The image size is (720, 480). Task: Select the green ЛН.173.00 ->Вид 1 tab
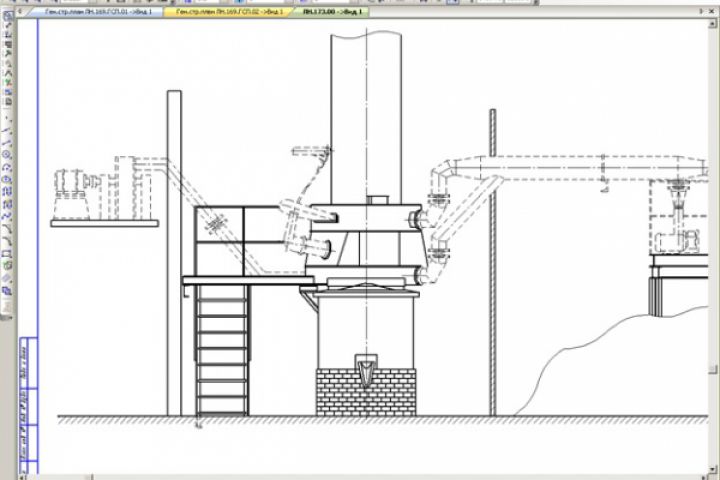(x=332, y=11)
